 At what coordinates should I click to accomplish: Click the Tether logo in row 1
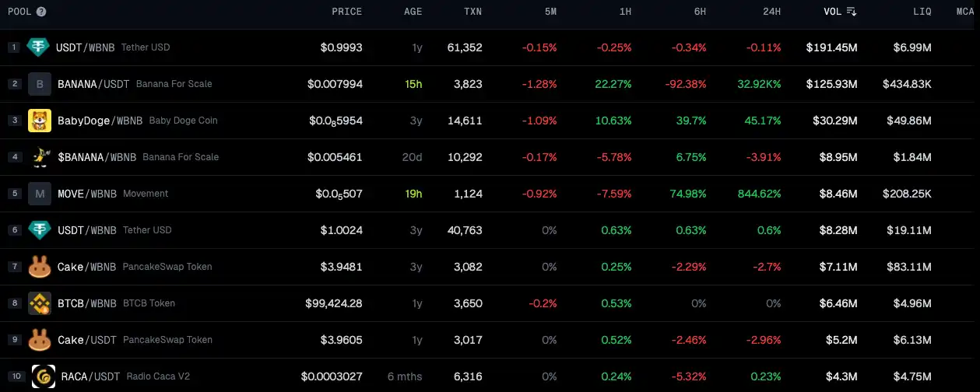[38, 47]
